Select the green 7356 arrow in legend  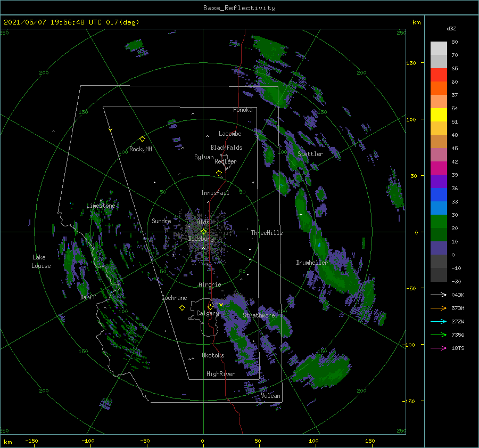point(439,335)
